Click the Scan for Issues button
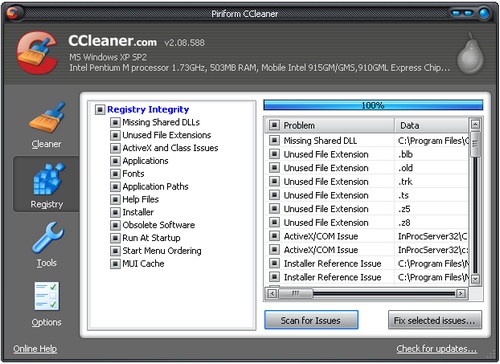 (x=311, y=320)
